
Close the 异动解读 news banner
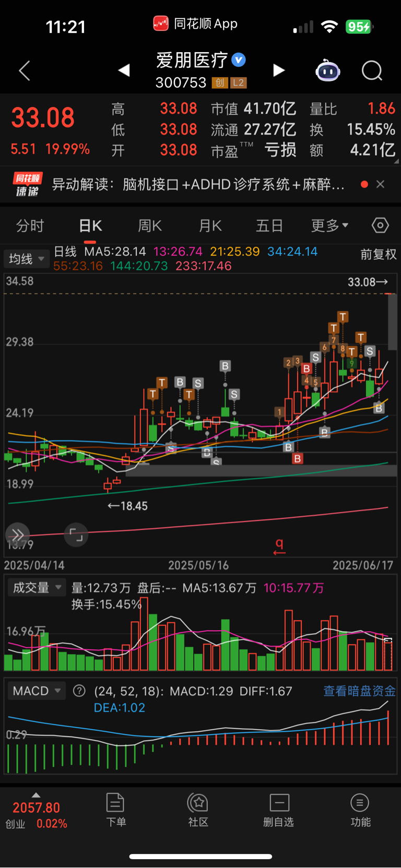tap(381, 184)
